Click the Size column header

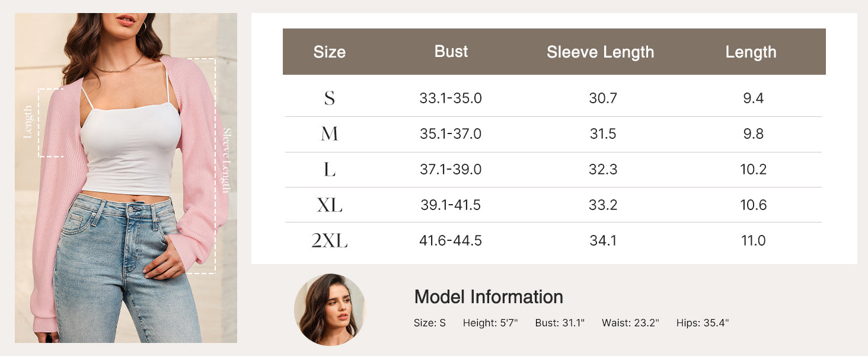point(329,52)
